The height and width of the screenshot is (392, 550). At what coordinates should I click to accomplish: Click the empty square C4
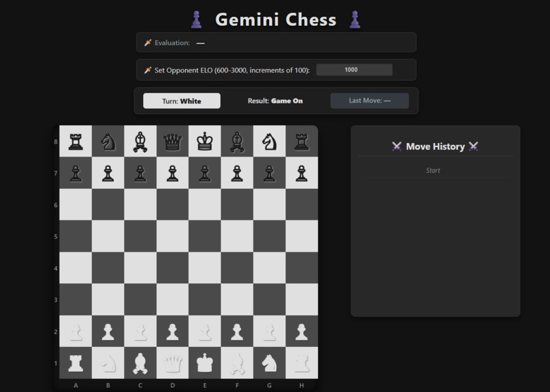pos(140,267)
